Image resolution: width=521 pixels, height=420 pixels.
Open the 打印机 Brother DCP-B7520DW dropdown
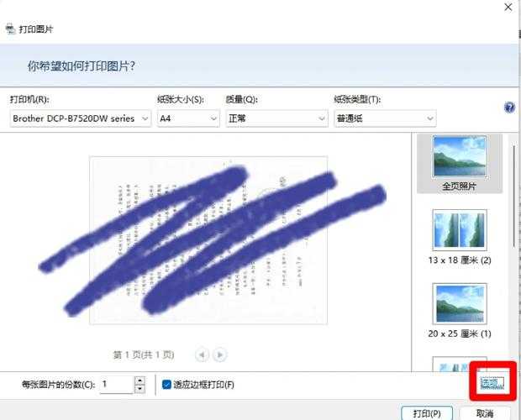coord(80,118)
